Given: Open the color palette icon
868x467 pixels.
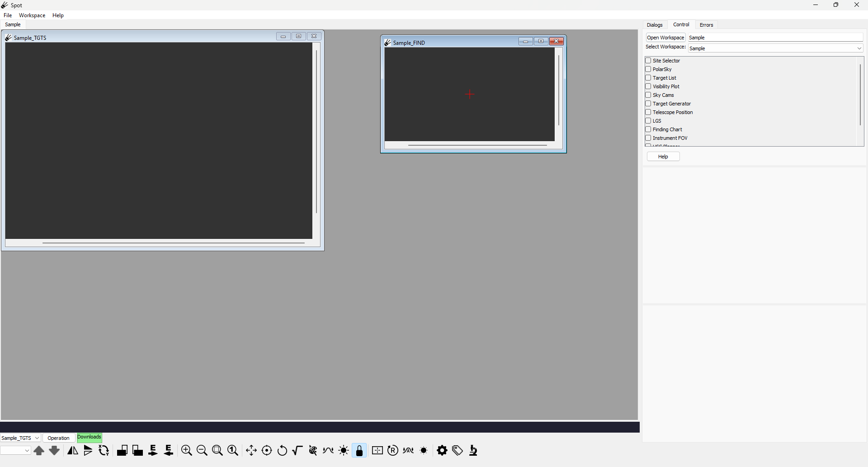Looking at the screenshot, I should [313, 451].
